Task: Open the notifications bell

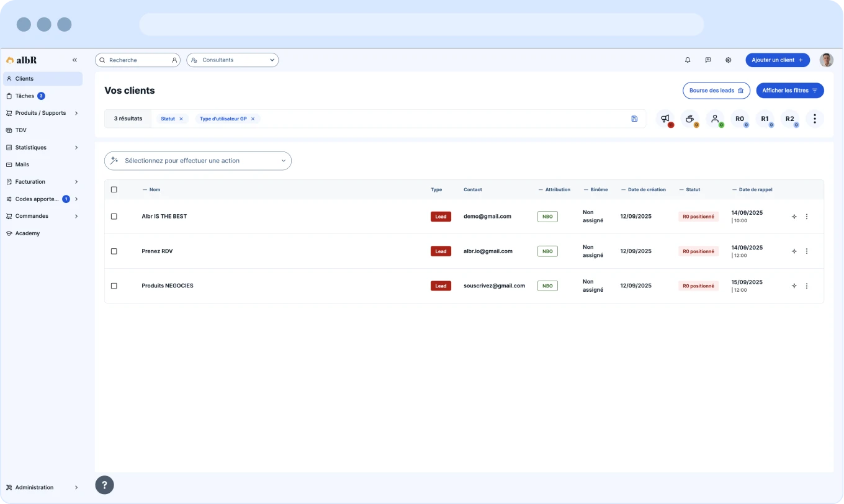Action: point(688,60)
